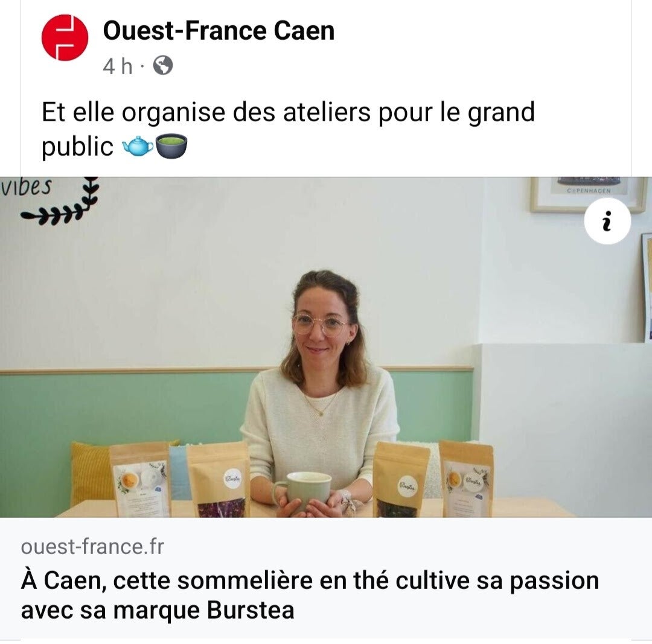Click the leftmost kraft tea pouch
This screenshot has height=644, width=652.
pyautogui.click(x=141, y=480)
